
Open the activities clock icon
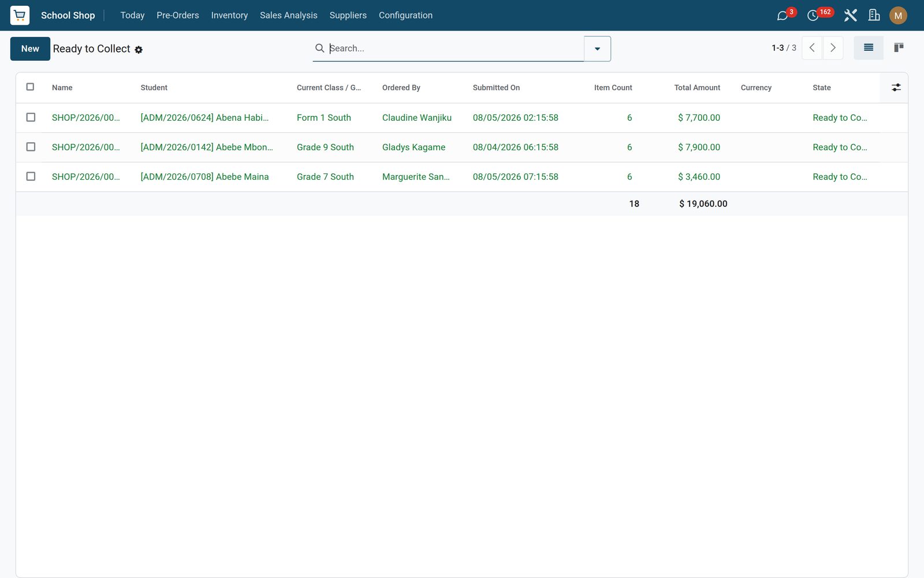point(813,16)
